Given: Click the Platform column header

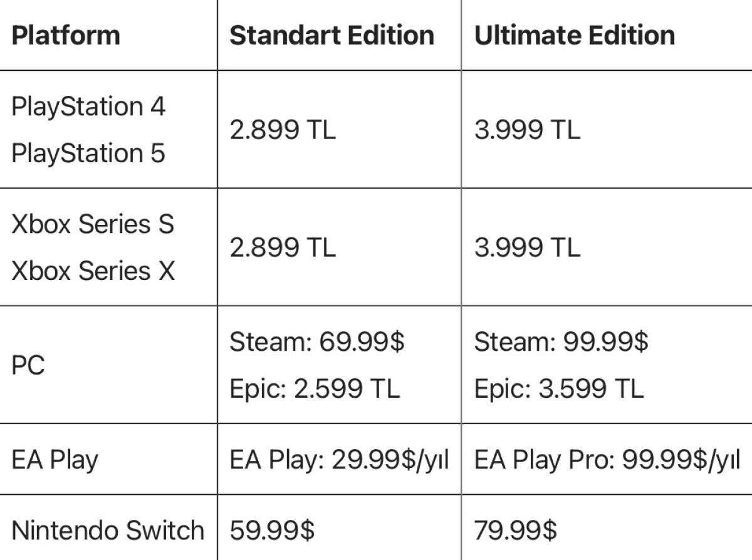Looking at the screenshot, I should (x=66, y=35).
